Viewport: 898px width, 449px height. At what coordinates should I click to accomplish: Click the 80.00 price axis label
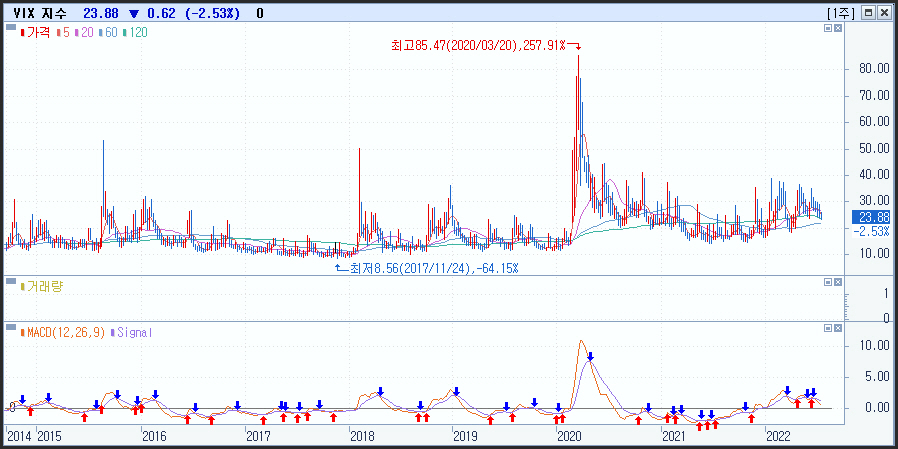874,69
